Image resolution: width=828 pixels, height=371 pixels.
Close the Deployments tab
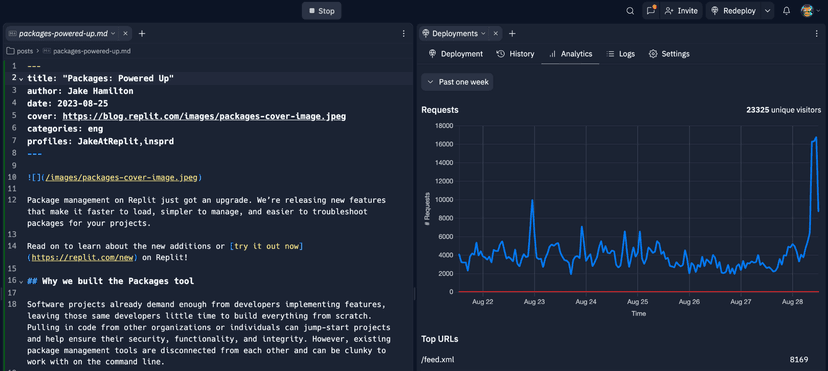pyautogui.click(x=495, y=33)
